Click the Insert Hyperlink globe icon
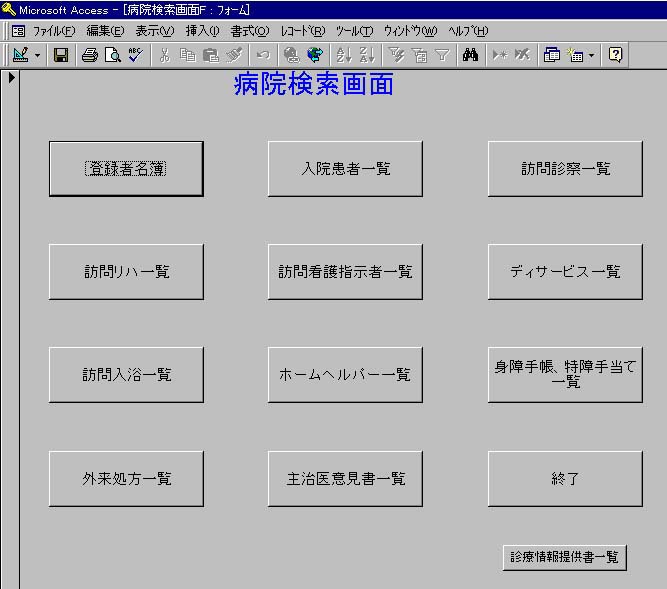The image size is (667, 589). tap(292, 55)
